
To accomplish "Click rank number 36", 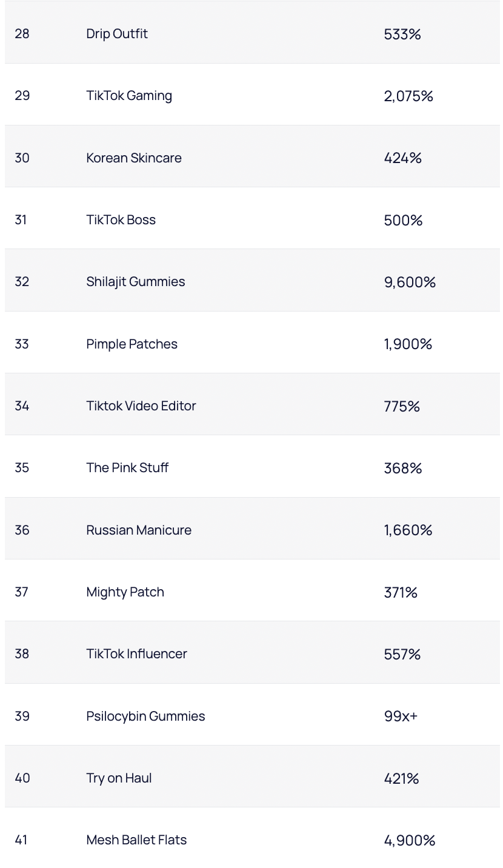I will pyautogui.click(x=22, y=530).
